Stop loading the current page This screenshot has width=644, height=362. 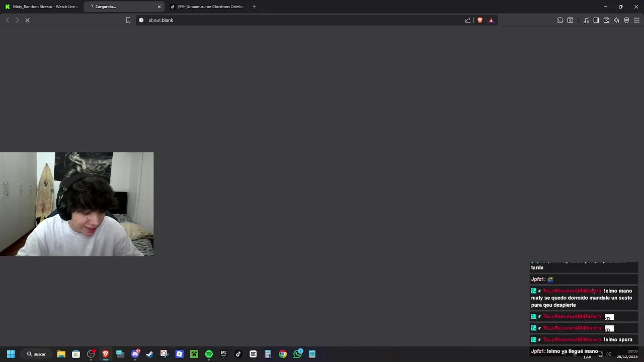[28, 20]
